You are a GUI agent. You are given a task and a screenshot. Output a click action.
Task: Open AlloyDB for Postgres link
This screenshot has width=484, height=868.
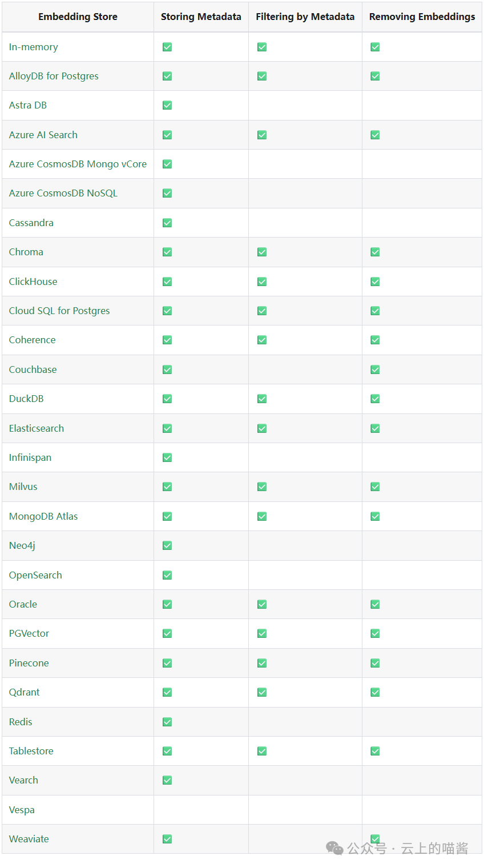(x=54, y=76)
